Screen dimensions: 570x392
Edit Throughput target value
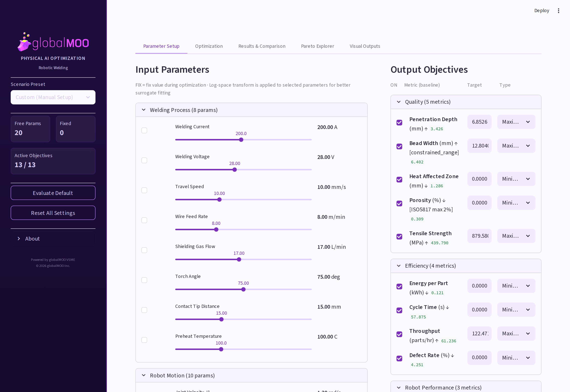point(479,334)
